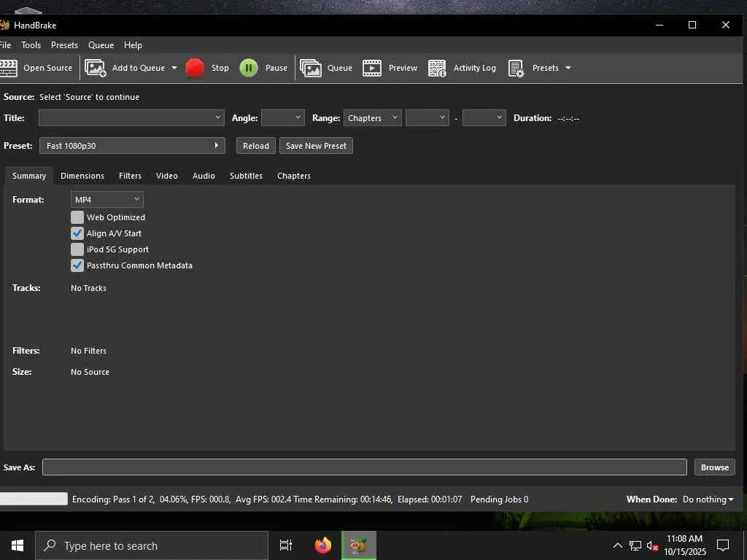Open Task View on the taskbar
The image size is (747, 560).
(x=286, y=545)
